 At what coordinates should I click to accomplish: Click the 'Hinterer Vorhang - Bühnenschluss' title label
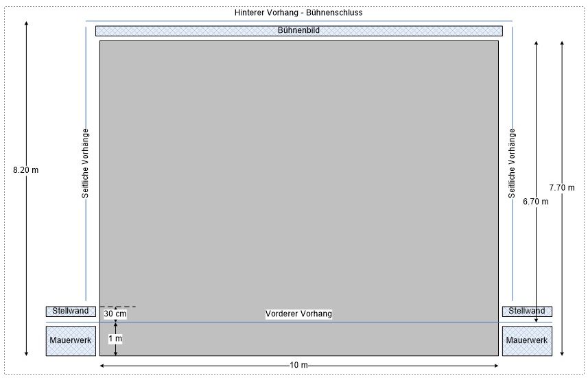(298, 12)
